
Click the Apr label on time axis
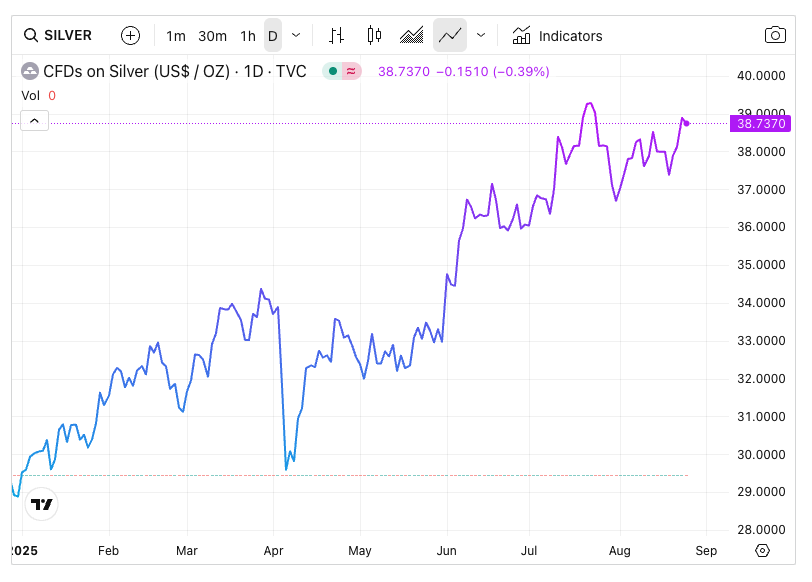[x=273, y=550]
